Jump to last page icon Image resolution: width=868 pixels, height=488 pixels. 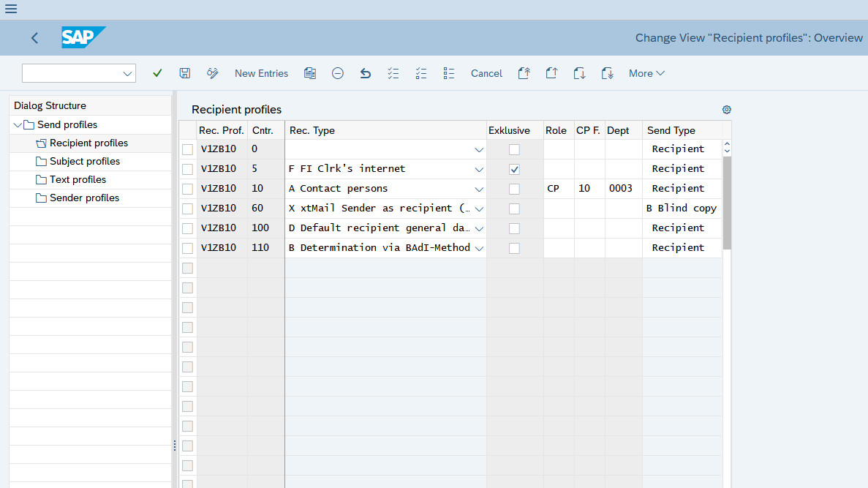click(607, 73)
